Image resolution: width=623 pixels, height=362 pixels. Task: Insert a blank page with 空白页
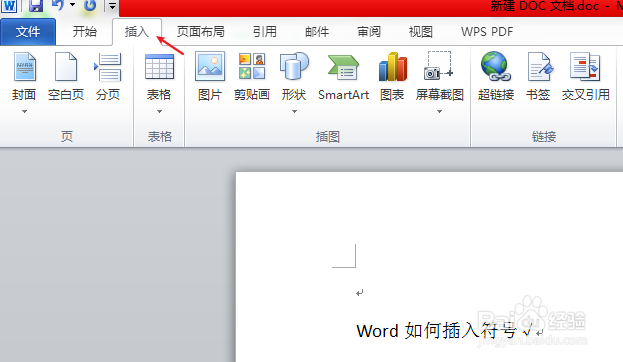66,76
